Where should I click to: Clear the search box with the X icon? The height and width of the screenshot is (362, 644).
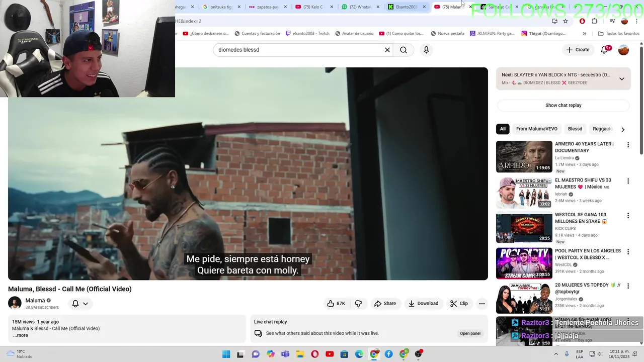pyautogui.click(x=387, y=50)
